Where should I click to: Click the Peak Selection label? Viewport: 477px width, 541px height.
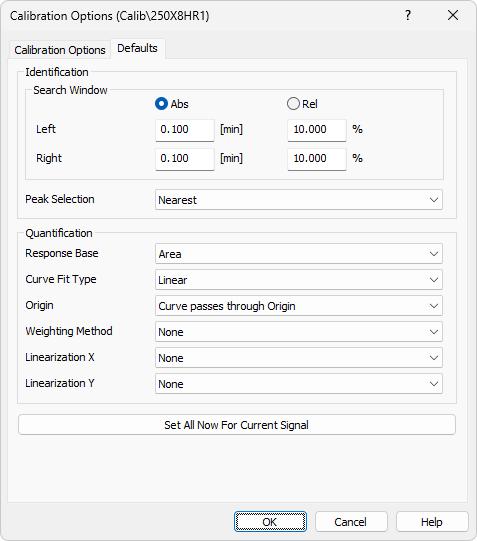point(60,199)
